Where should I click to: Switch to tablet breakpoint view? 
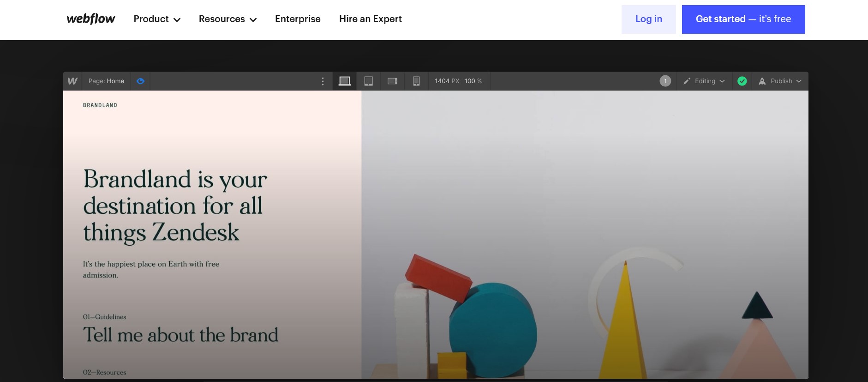pos(369,81)
